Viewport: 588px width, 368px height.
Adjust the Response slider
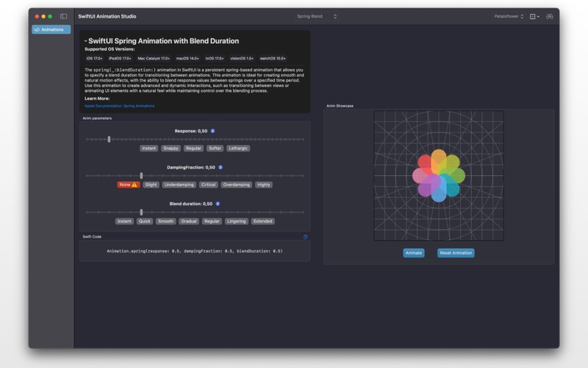[x=195, y=139]
